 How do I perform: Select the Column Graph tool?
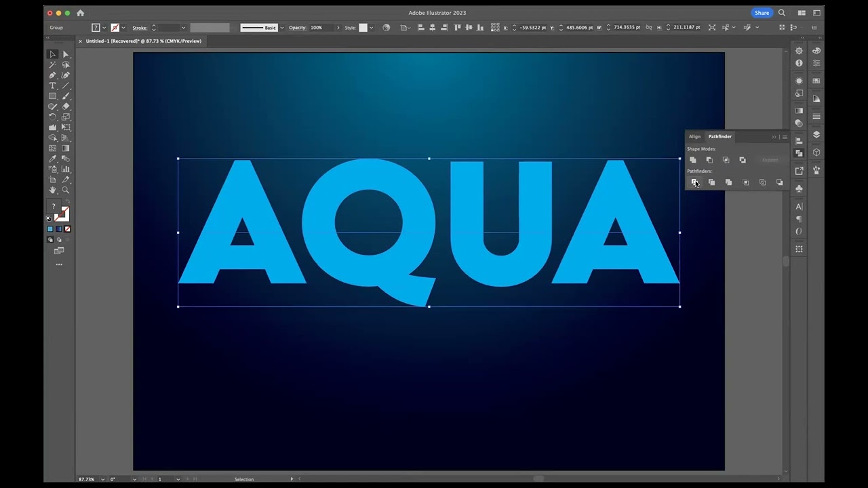point(66,169)
